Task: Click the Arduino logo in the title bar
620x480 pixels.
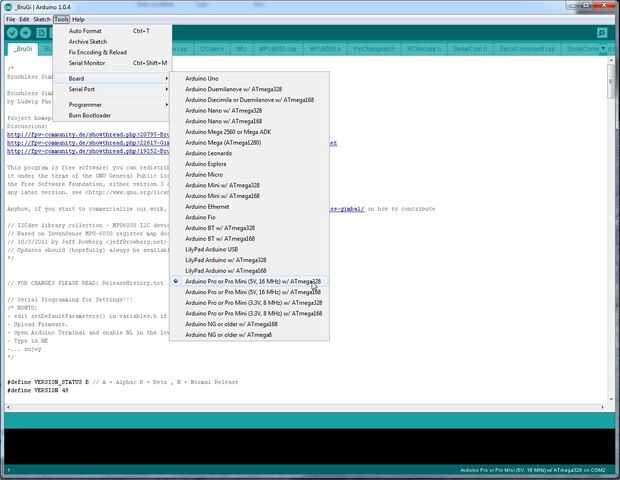Action: 8,7
